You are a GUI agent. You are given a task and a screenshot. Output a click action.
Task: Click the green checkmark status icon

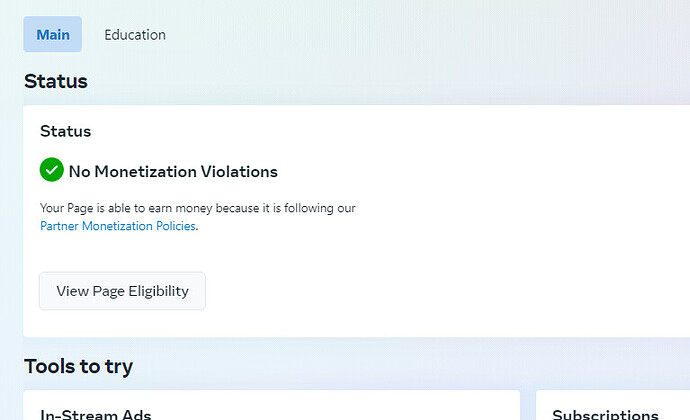click(x=51, y=169)
